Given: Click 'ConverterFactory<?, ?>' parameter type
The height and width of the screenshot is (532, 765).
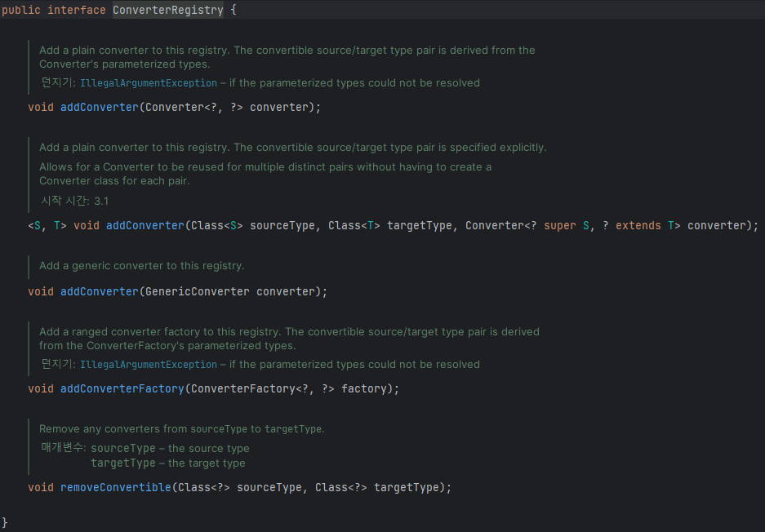Looking at the screenshot, I should (x=262, y=388).
